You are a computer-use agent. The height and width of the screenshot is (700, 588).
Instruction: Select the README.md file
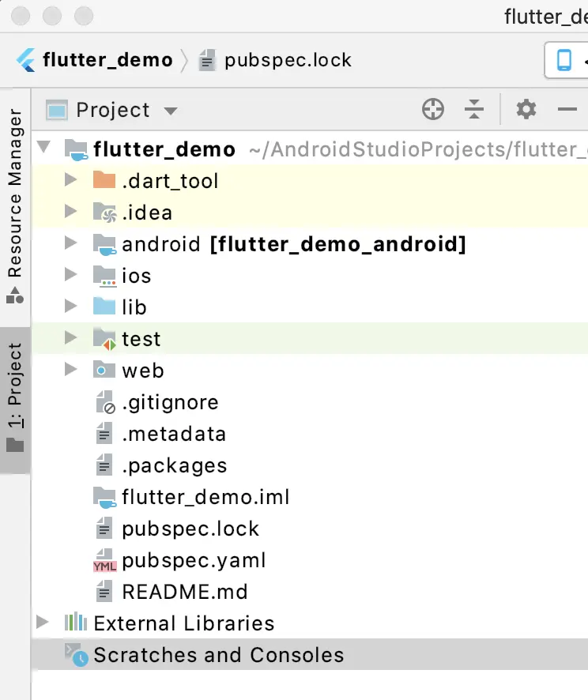coord(185,592)
